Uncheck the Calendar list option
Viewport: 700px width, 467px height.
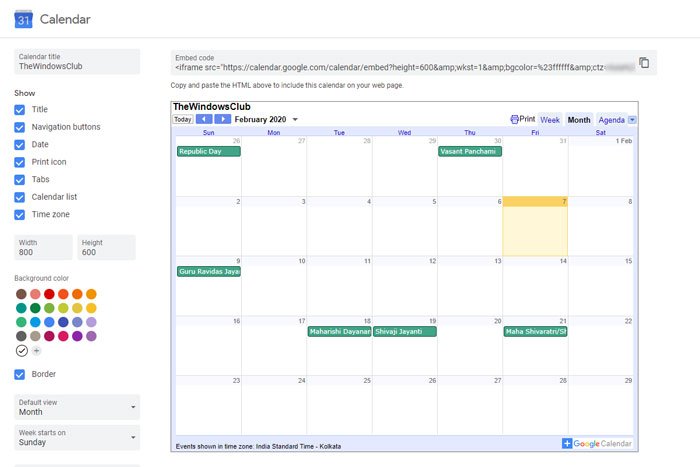[x=20, y=197]
